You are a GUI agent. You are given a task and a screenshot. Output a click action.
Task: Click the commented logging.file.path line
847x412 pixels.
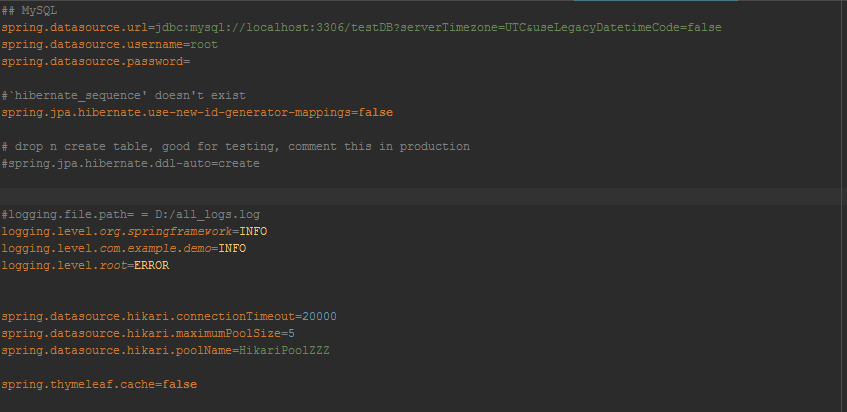pyautogui.click(x=131, y=214)
